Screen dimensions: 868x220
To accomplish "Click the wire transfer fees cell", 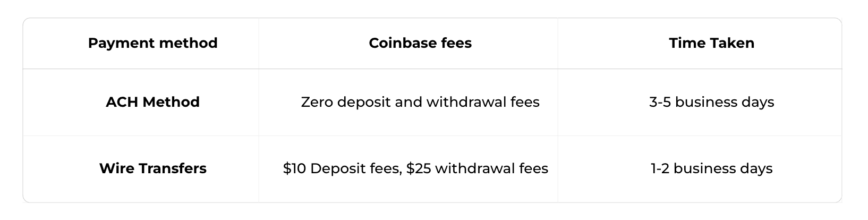I will (x=415, y=168).
